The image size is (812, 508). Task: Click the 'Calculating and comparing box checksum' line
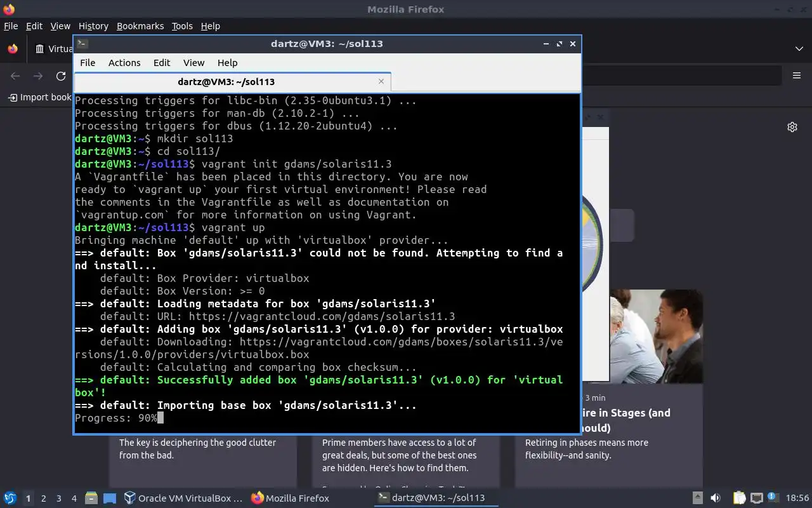pos(258,367)
